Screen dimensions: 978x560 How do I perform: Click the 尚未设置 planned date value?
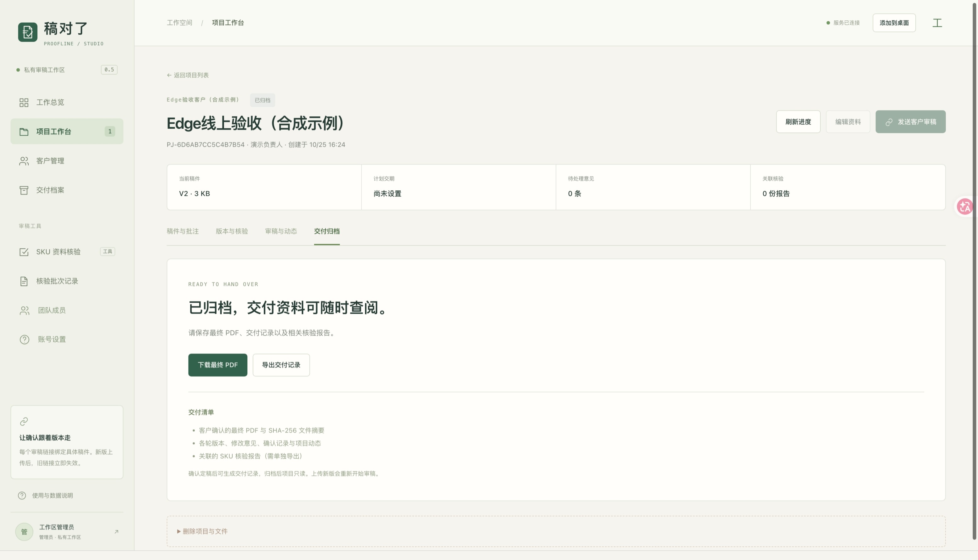pyautogui.click(x=387, y=193)
